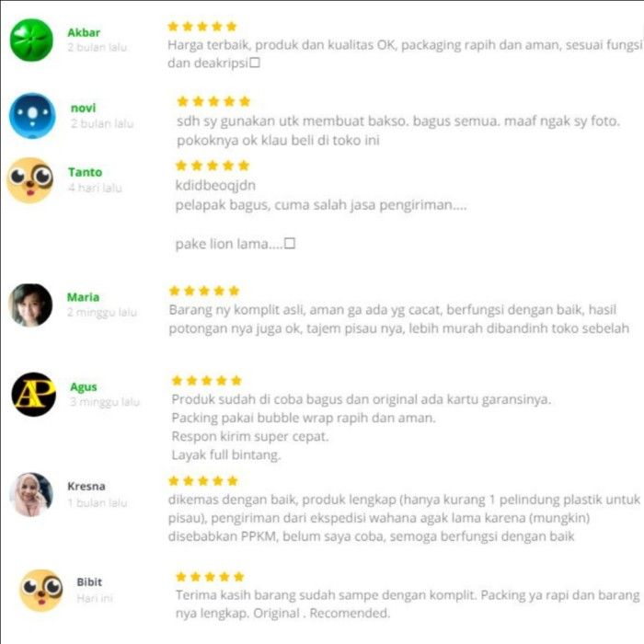644x644 pixels.
Task: Click Kresna's review text mentioning PPKM
Action: pyautogui.click(x=404, y=518)
